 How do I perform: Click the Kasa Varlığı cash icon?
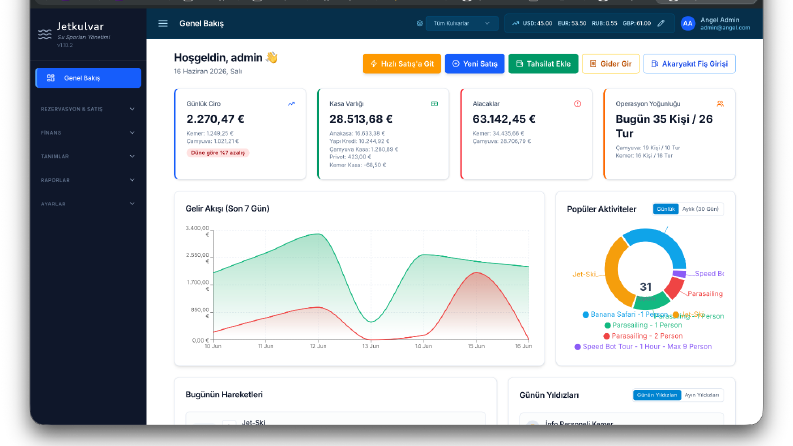coord(434,104)
